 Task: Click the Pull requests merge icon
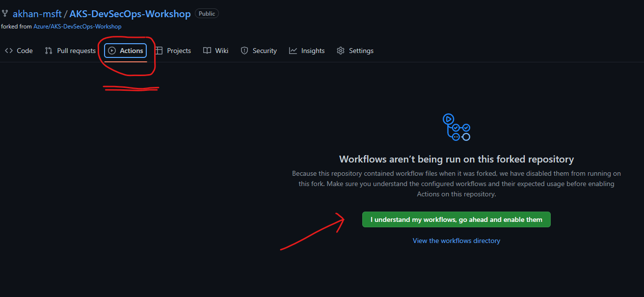(48, 50)
